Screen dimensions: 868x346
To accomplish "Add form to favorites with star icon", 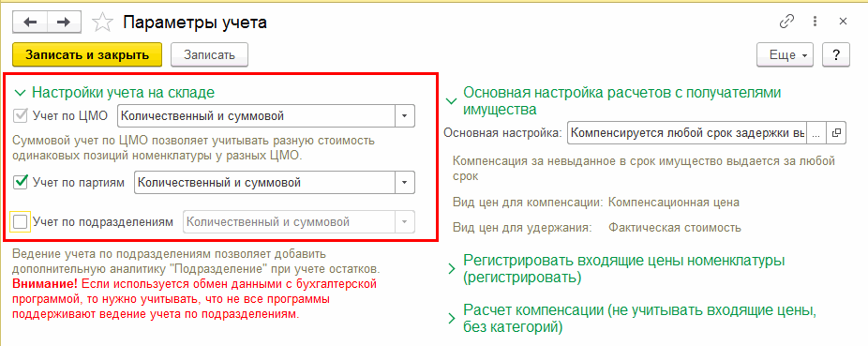I will coord(102,23).
